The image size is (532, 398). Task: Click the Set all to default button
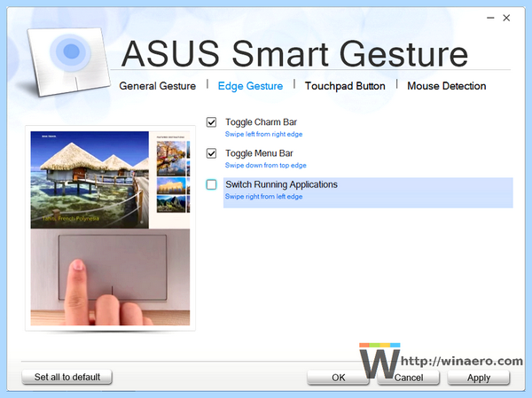coord(66,377)
